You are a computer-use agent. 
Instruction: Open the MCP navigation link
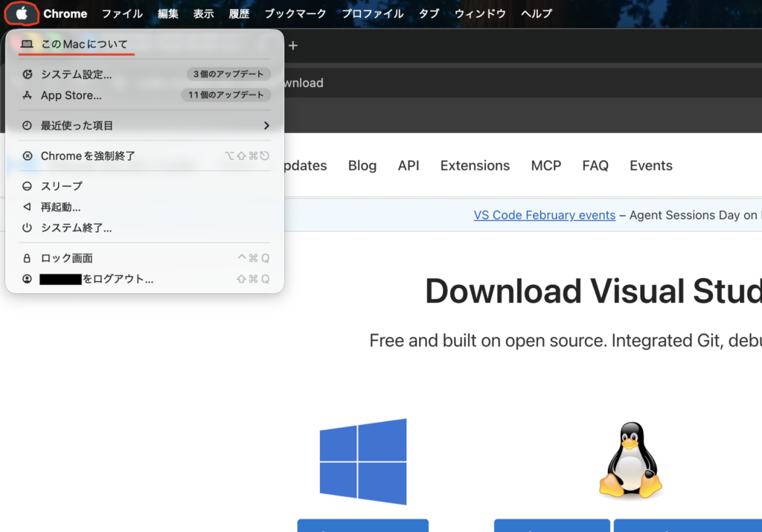coord(545,166)
